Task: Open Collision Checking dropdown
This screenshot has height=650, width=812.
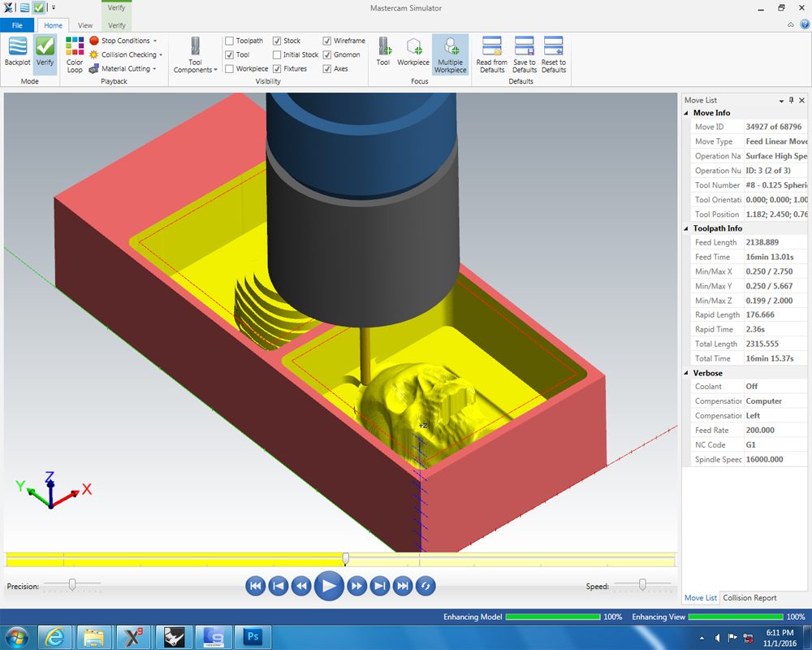Action: 126,54
